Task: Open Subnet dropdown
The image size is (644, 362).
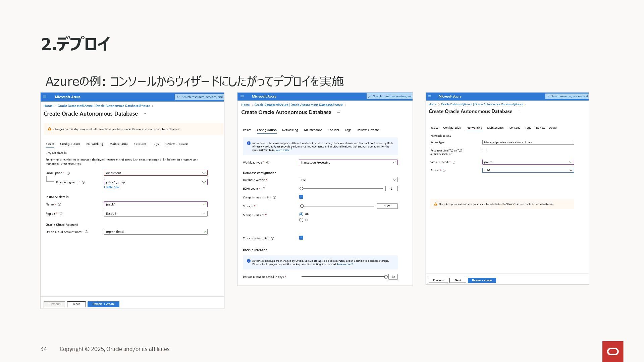Action: click(x=528, y=170)
